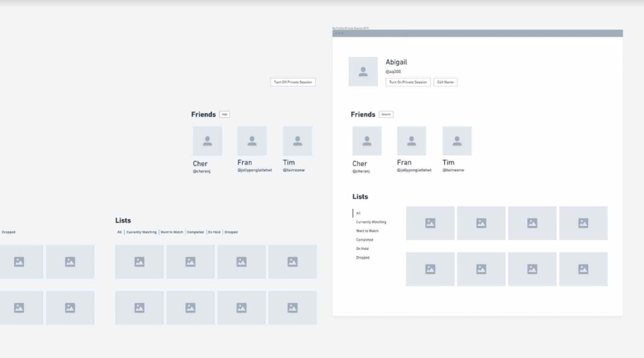The width and height of the screenshot is (644, 358).
Task: Switch to On Hold horizontal tab
Action: click(x=214, y=232)
